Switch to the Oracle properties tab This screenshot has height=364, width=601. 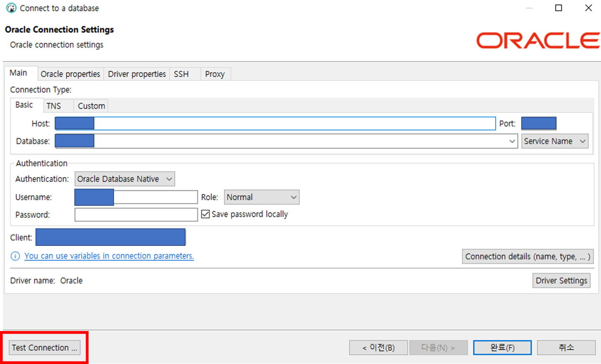(70, 74)
